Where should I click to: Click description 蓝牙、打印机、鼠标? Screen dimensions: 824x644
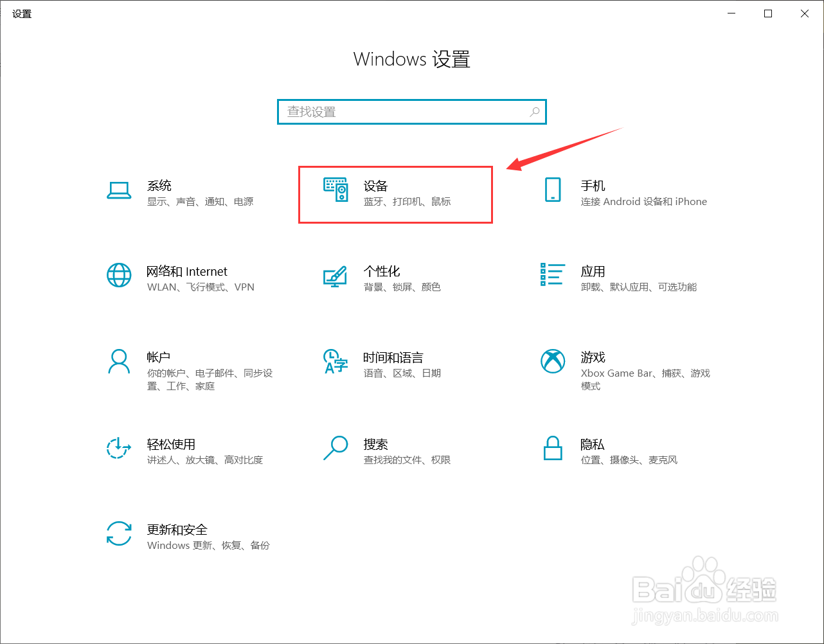coord(408,202)
